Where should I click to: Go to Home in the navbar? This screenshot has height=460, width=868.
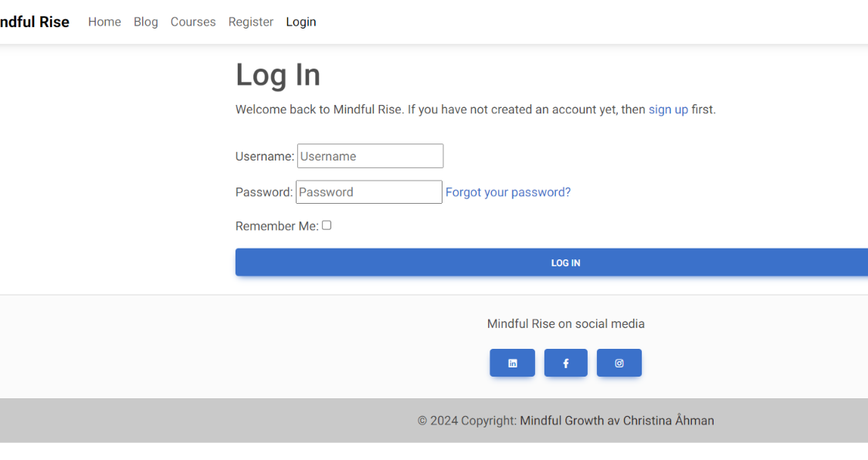(x=104, y=22)
